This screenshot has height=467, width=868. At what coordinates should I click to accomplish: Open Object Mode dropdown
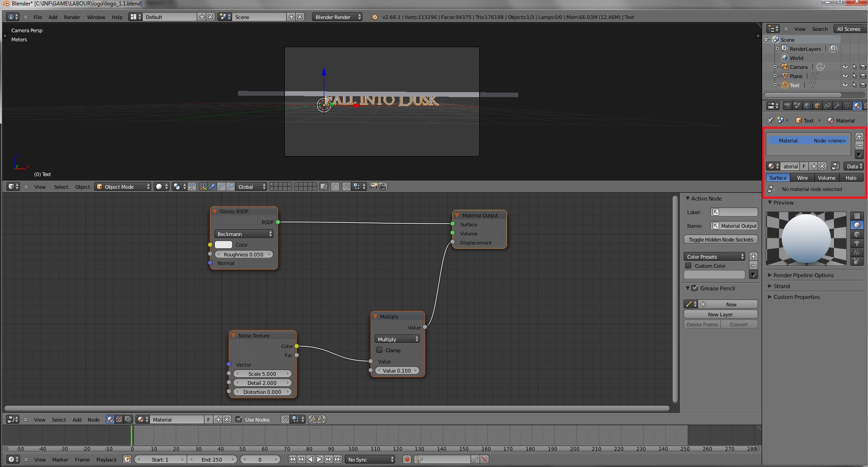pos(123,187)
